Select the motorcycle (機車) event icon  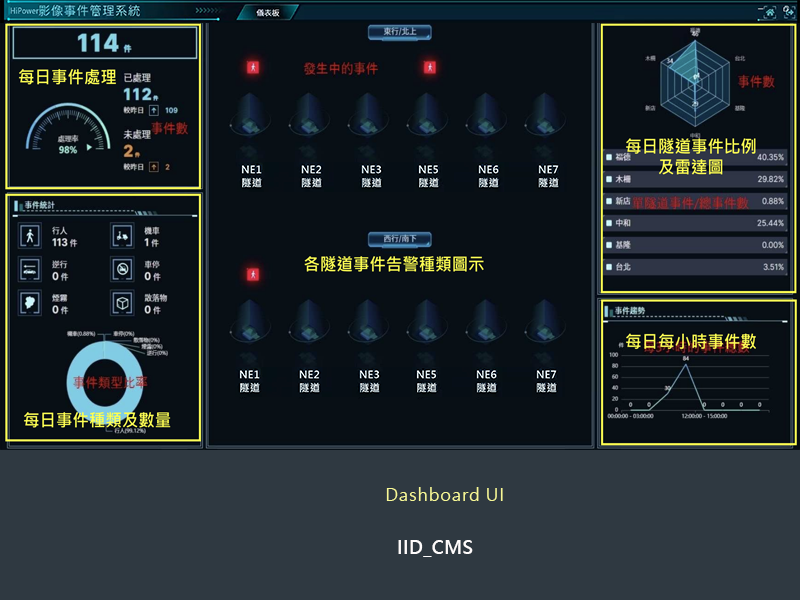[x=122, y=235]
